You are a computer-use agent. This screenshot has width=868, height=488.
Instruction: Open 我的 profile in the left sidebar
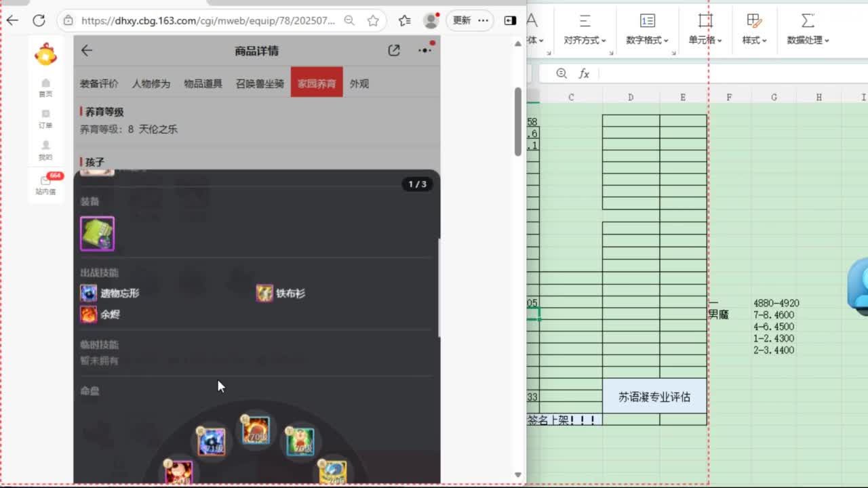pos(45,150)
